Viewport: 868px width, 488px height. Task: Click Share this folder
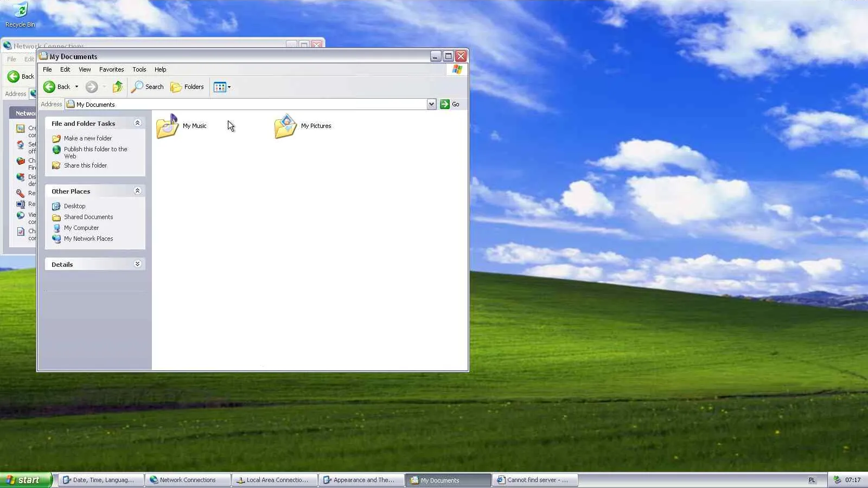coord(86,165)
